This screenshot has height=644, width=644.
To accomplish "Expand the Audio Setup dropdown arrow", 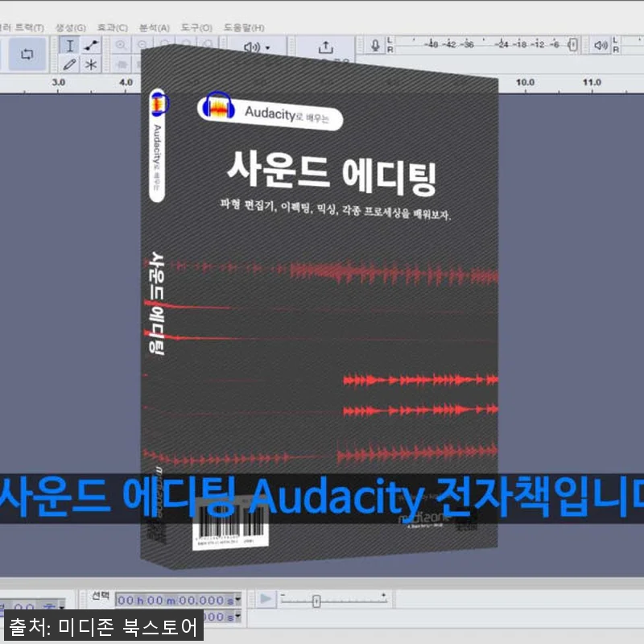I will [x=268, y=48].
